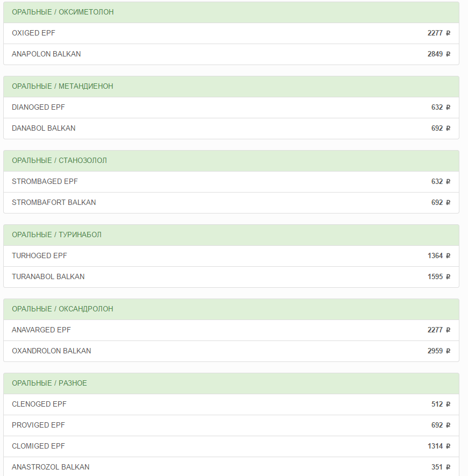Click the TURANABOL BALKAN item
This screenshot has height=476, width=468.
pyautogui.click(x=48, y=277)
